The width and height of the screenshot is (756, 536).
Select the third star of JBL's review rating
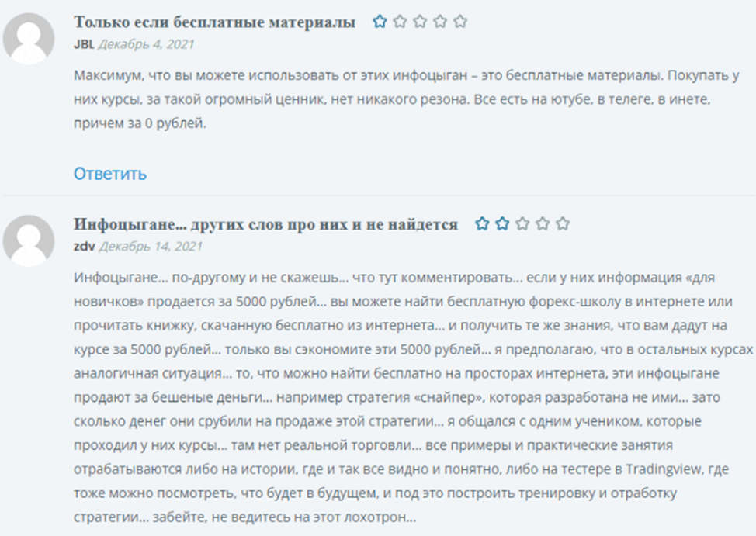tap(418, 21)
